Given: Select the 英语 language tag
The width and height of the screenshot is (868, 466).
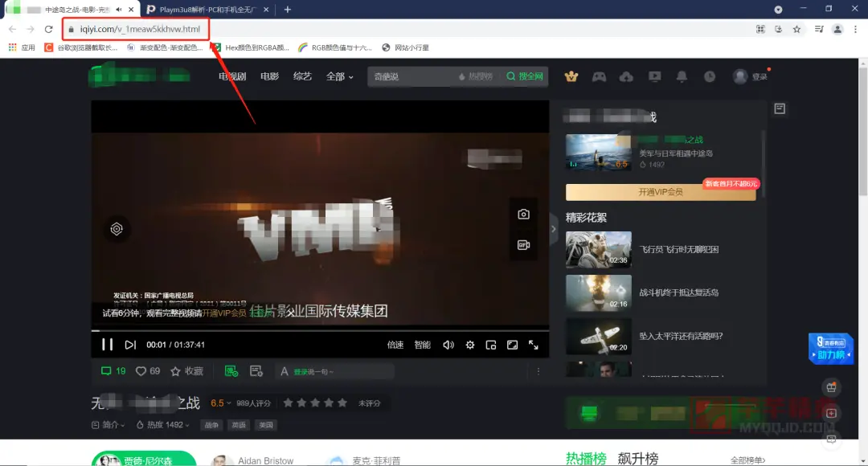Looking at the screenshot, I should coord(239,425).
